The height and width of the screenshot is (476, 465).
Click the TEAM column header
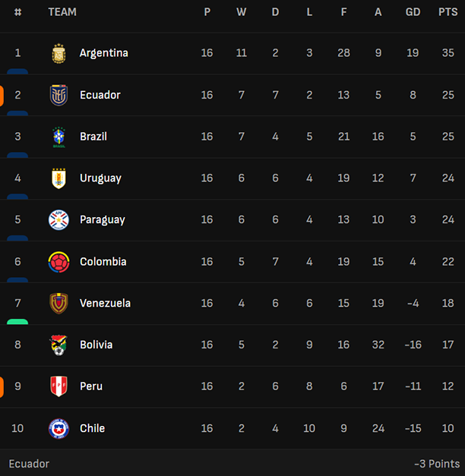62,12
